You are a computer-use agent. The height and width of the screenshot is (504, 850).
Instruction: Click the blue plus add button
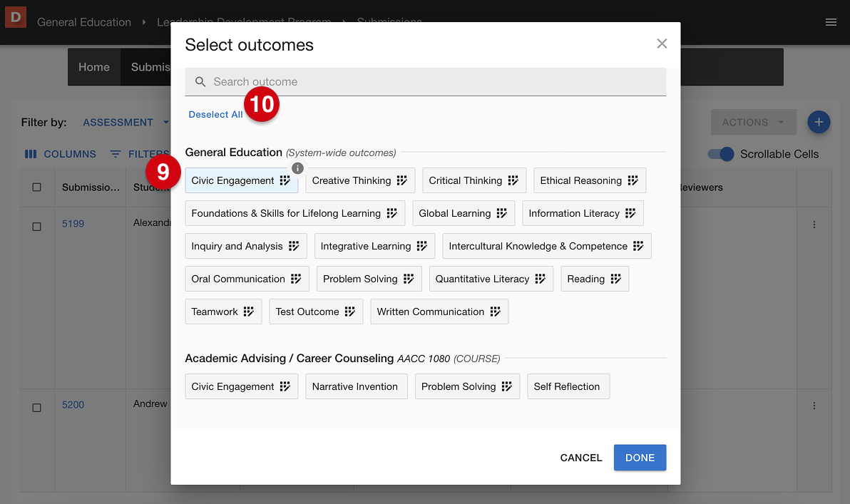[x=819, y=123]
